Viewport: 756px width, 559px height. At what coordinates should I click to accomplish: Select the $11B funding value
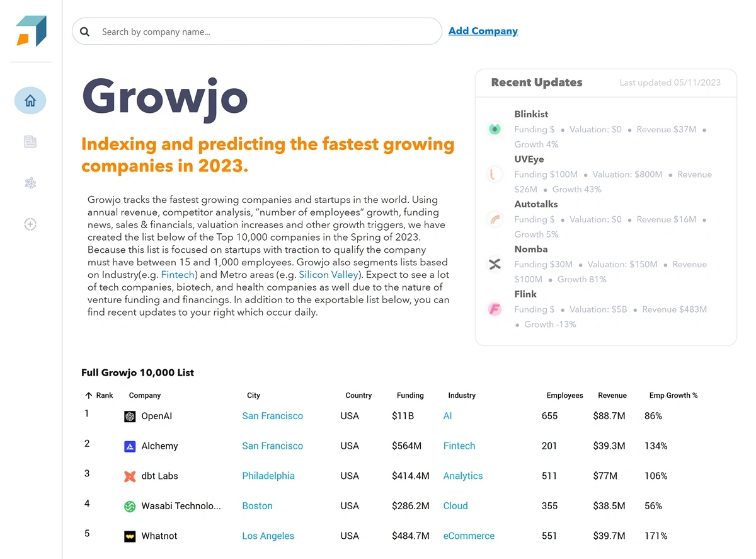click(403, 416)
